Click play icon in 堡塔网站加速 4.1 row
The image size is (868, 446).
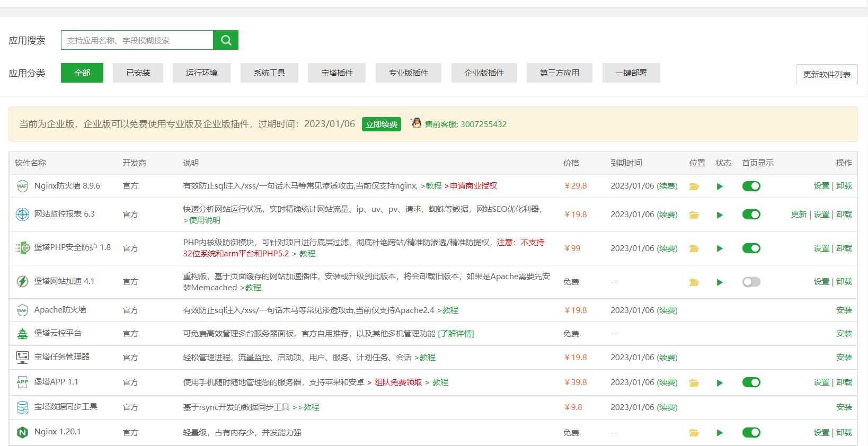coord(720,282)
